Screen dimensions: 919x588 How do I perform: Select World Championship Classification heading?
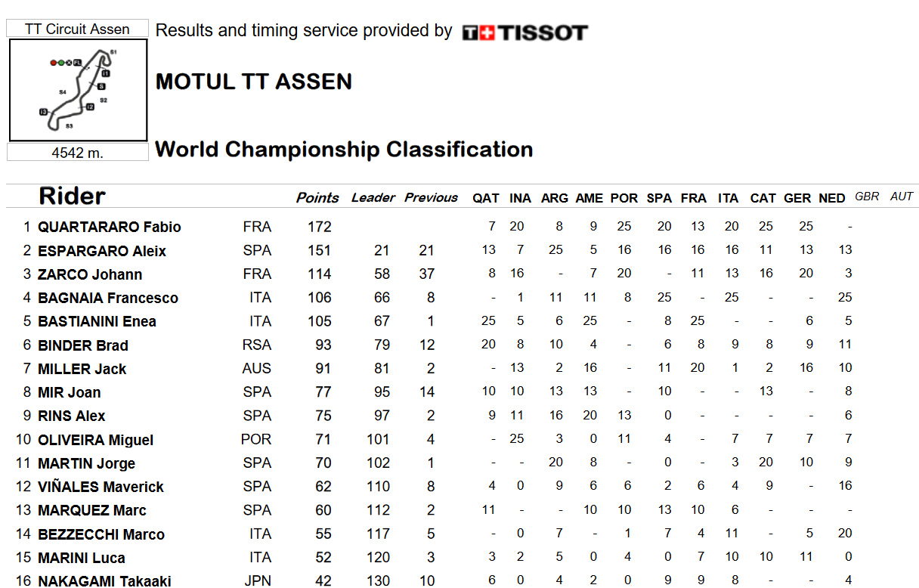[344, 149]
